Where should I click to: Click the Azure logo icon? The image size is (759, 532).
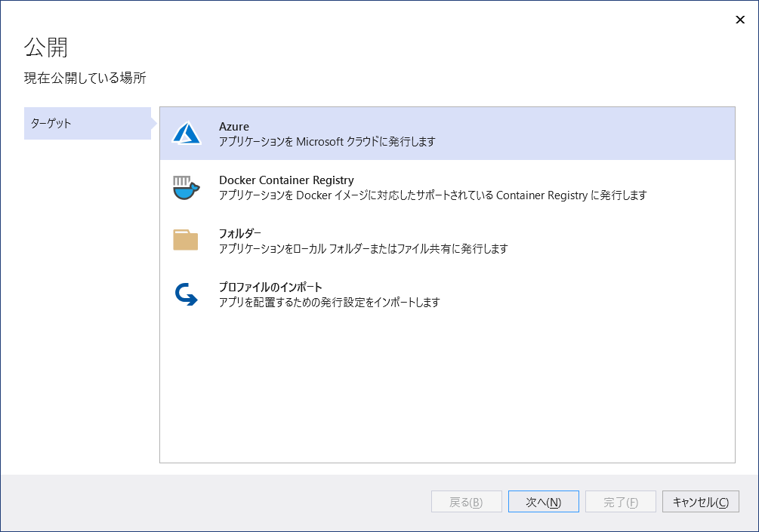tap(187, 133)
